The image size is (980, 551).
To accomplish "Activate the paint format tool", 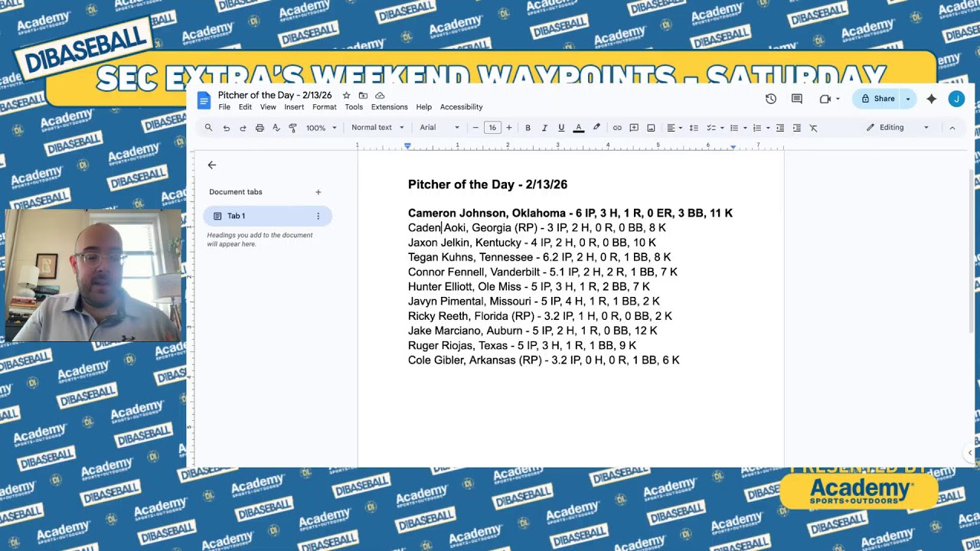I will click(292, 128).
